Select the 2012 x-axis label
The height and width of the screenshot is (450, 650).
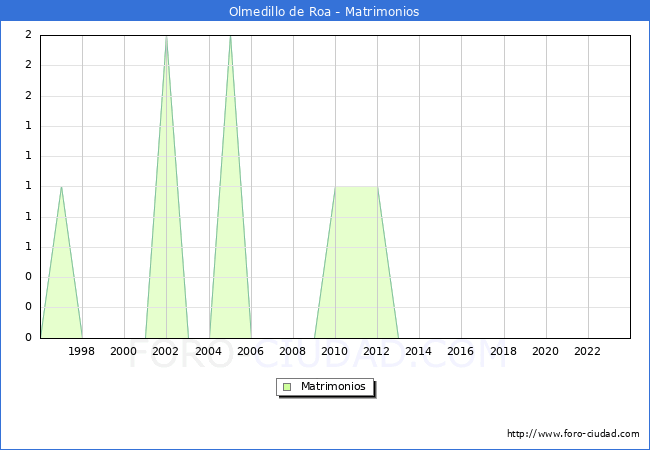[x=376, y=351]
